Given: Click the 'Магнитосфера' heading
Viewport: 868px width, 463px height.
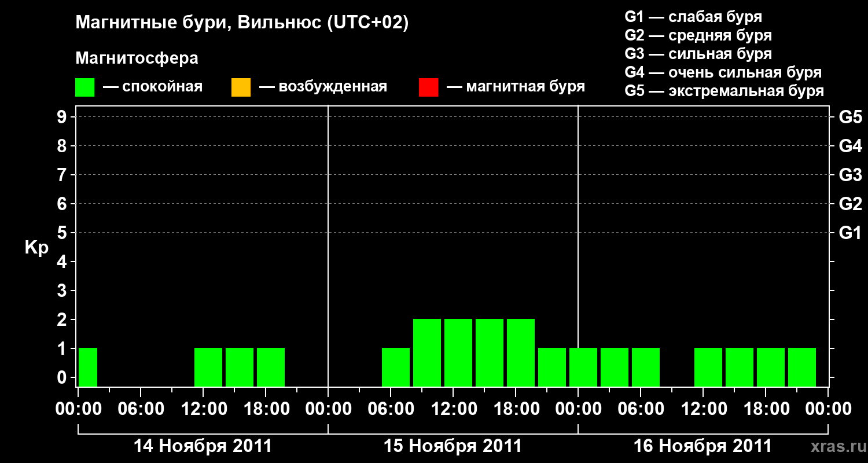Looking at the screenshot, I should pos(137,58).
